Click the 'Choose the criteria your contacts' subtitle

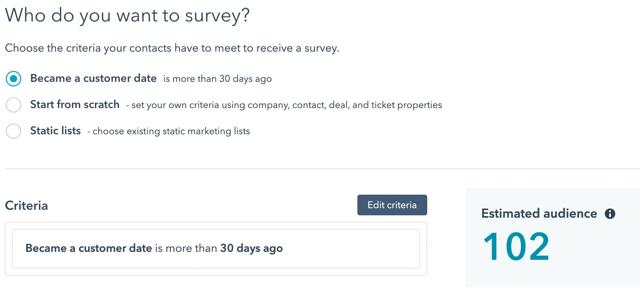pyautogui.click(x=172, y=48)
